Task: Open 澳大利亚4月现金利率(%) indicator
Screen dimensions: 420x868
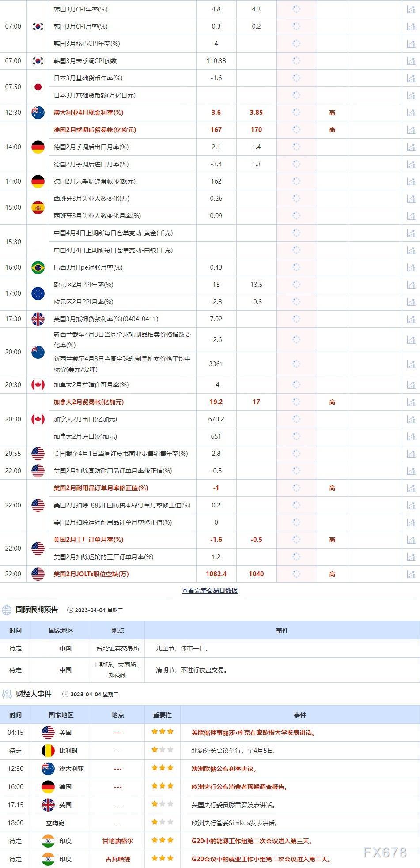Action: tap(88, 113)
